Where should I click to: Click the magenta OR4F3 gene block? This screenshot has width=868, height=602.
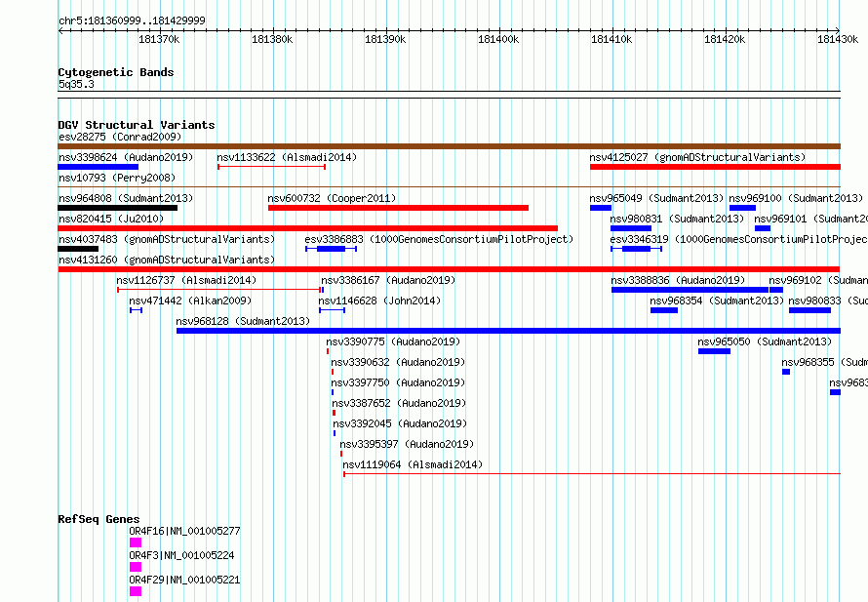pyautogui.click(x=136, y=567)
